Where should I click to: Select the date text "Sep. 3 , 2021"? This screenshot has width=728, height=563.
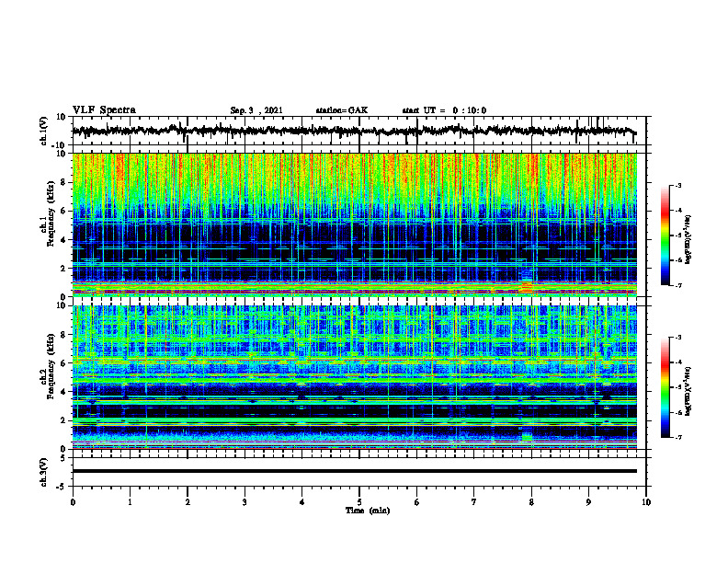coord(256,110)
